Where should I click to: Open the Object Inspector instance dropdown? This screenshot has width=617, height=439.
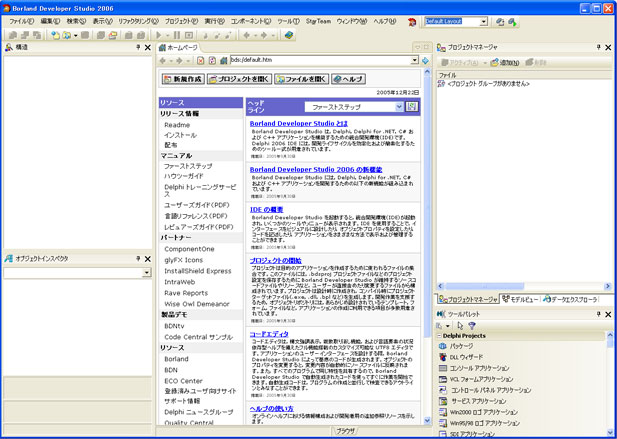(147, 273)
